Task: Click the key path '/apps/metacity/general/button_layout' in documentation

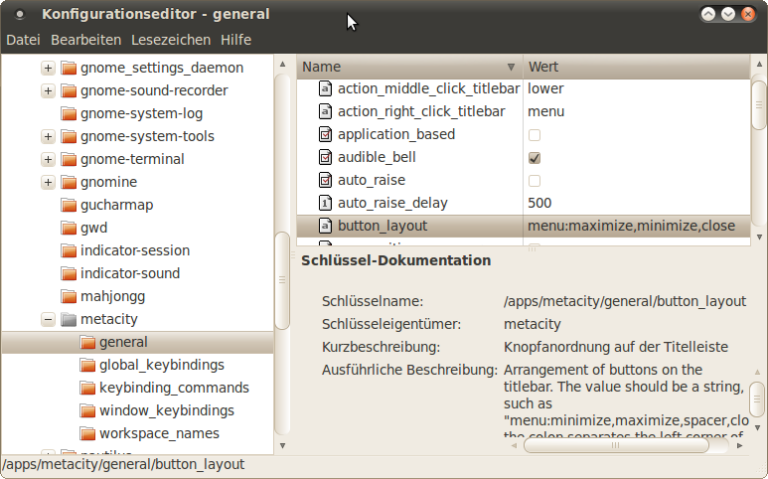Action: tap(625, 301)
